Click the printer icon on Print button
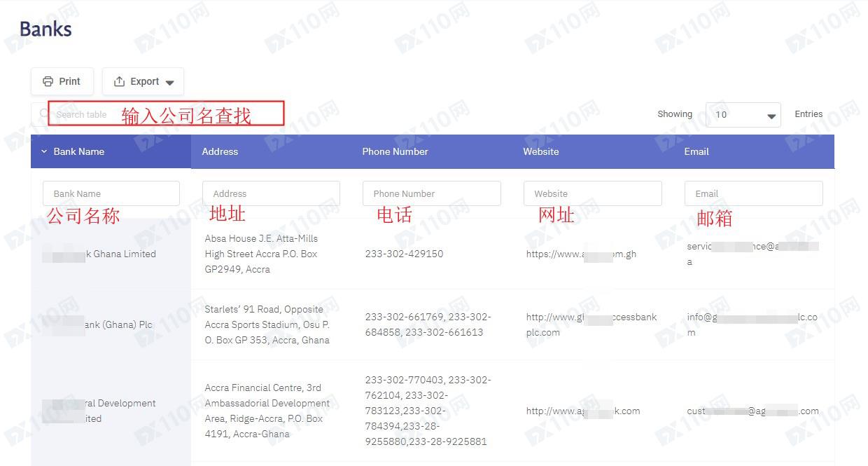The width and height of the screenshot is (868, 466). [48, 81]
